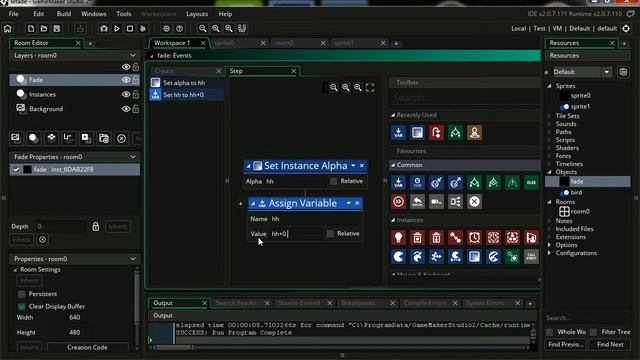
Task: Add a new tile layer icon
Action: [x=51, y=138]
